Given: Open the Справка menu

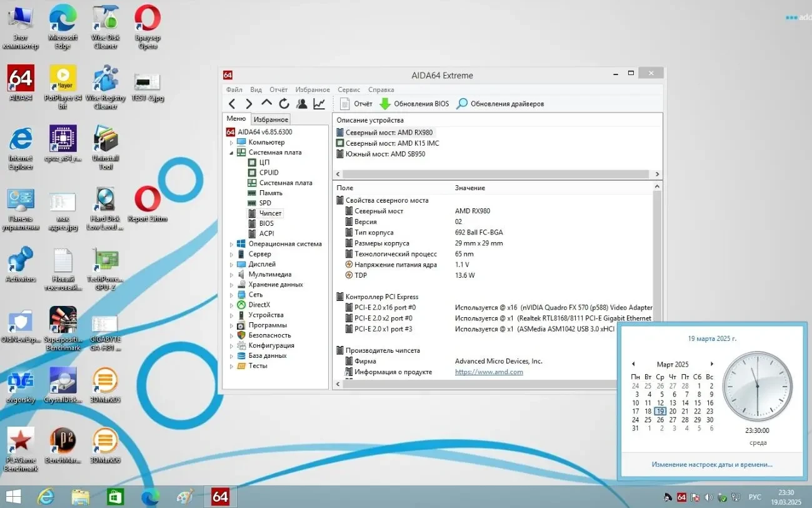Looking at the screenshot, I should click(381, 89).
